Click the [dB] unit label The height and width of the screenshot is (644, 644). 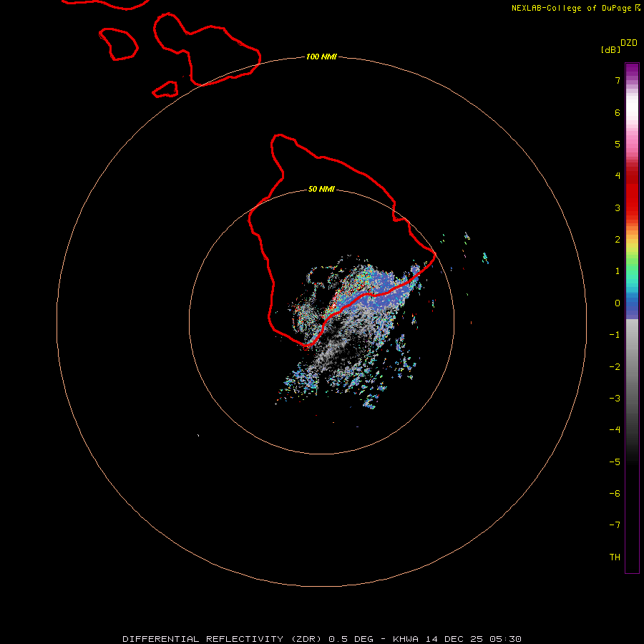click(x=610, y=49)
